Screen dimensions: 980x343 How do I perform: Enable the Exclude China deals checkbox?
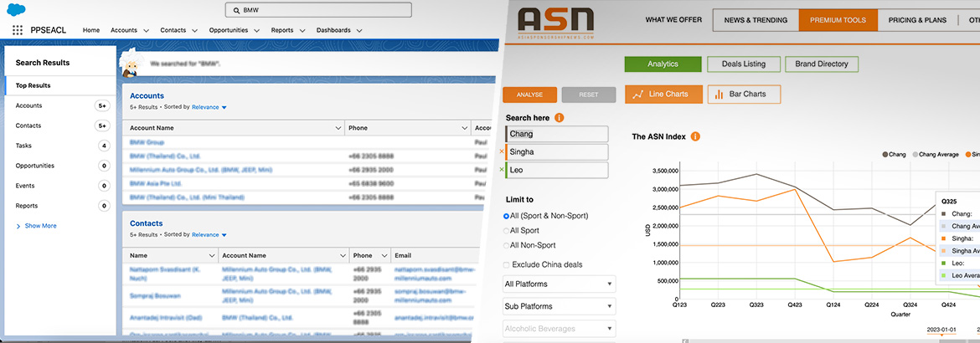pyautogui.click(x=507, y=265)
